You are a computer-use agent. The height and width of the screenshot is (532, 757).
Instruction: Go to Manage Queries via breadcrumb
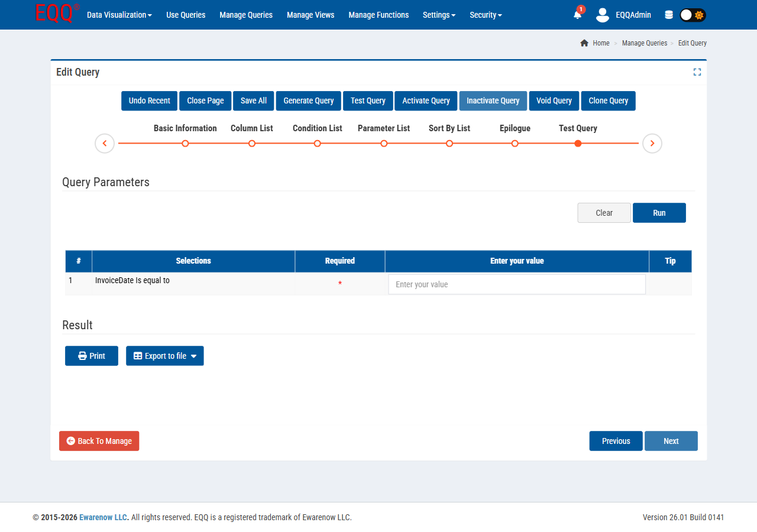click(x=644, y=43)
